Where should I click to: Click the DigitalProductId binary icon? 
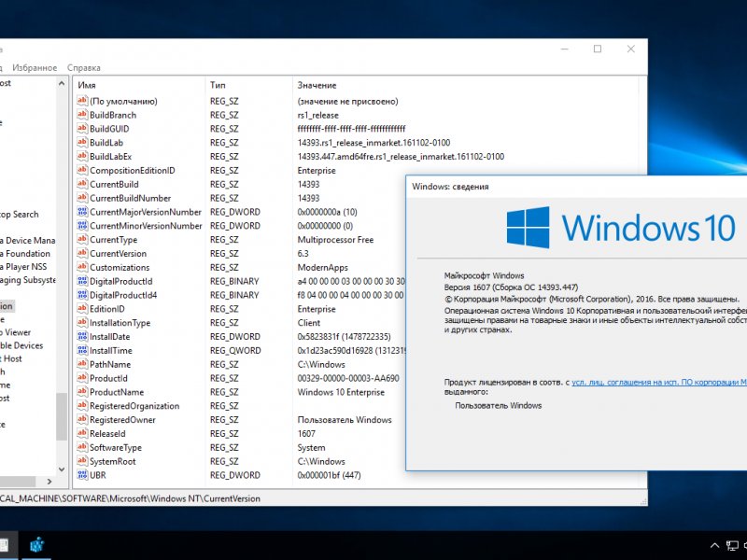(82, 281)
